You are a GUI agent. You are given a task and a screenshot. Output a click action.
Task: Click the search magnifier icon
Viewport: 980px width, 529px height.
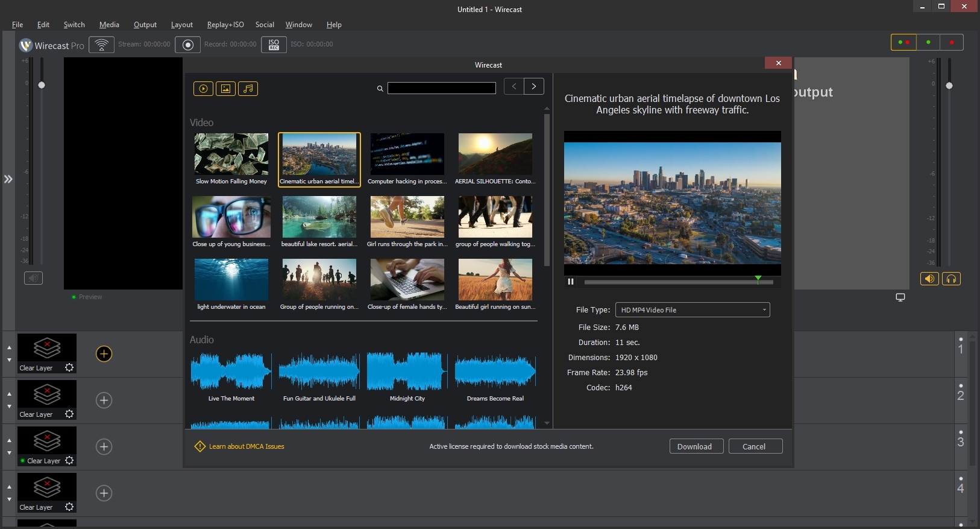pyautogui.click(x=380, y=89)
